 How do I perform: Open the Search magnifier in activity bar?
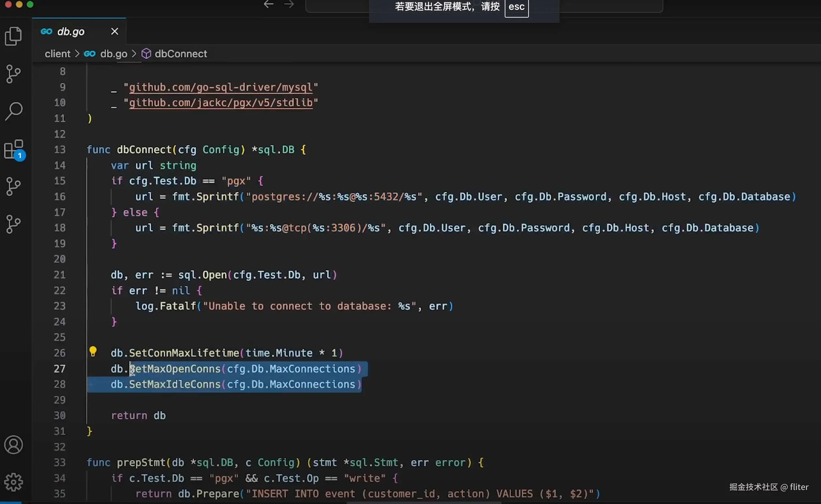click(x=14, y=111)
